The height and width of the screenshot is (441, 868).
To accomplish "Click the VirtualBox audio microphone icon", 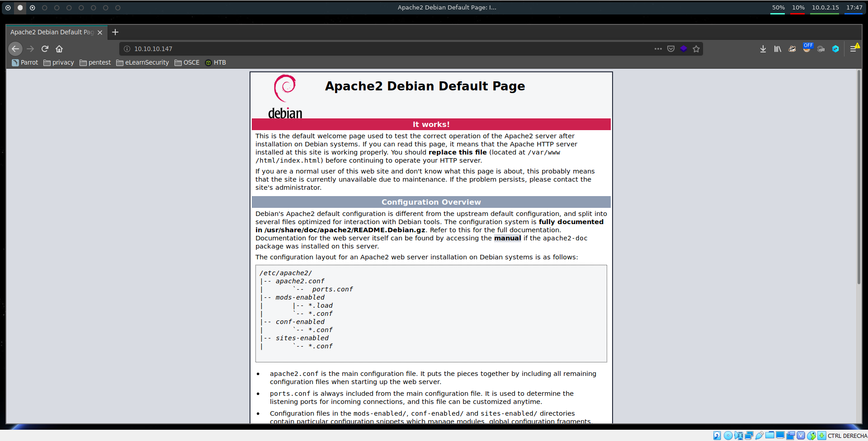I will [739, 436].
